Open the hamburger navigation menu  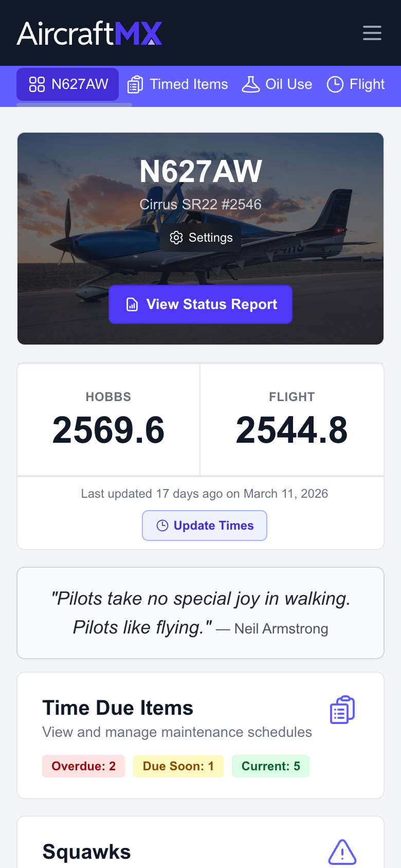click(x=372, y=33)
